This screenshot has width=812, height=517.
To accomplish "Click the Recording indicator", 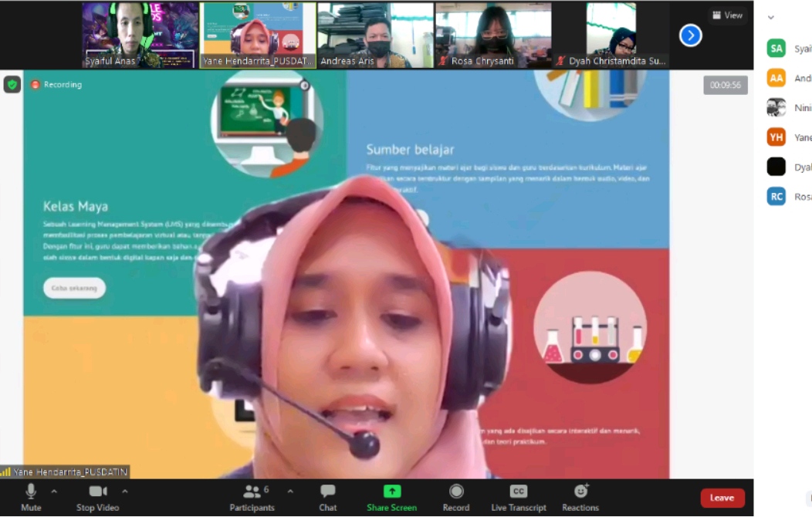I will (x=56, y=84).
